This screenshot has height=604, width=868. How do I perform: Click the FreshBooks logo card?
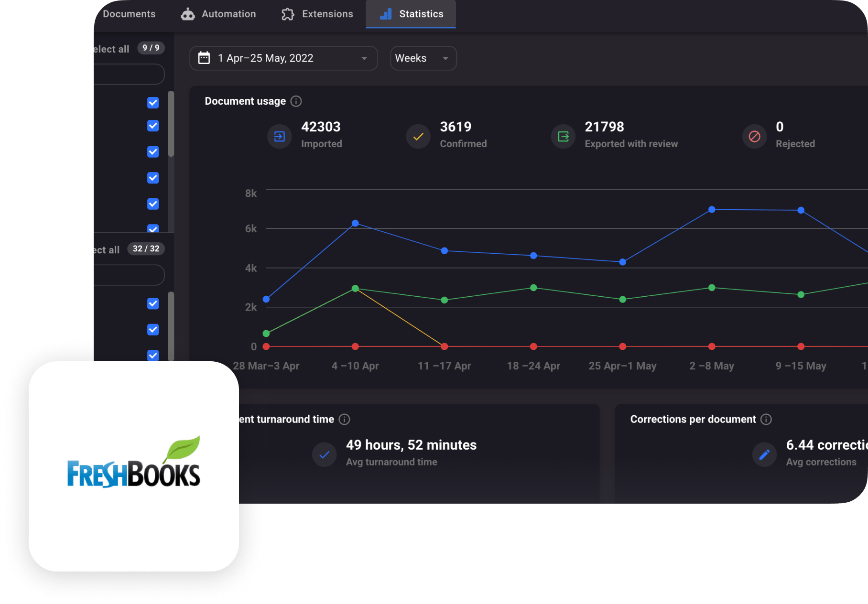click(134, 466)
